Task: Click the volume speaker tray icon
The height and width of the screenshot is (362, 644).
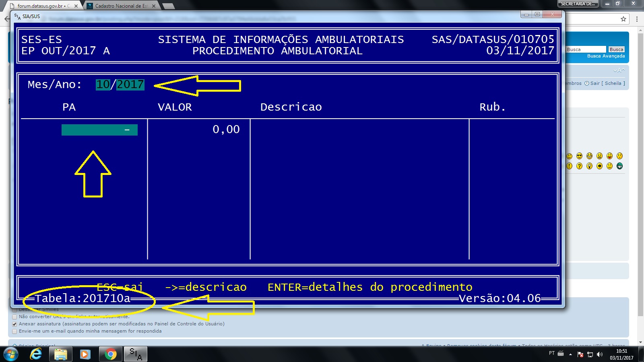Action: pyautogui.click(x=600, y=354)
